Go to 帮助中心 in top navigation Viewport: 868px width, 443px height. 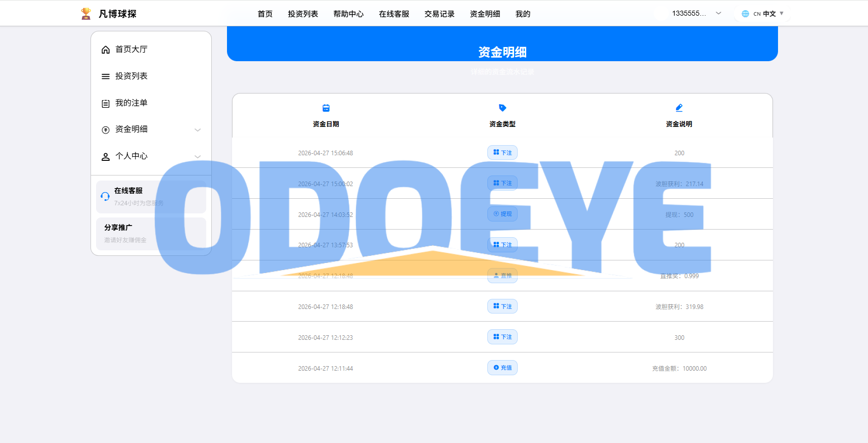coord(348,14)
